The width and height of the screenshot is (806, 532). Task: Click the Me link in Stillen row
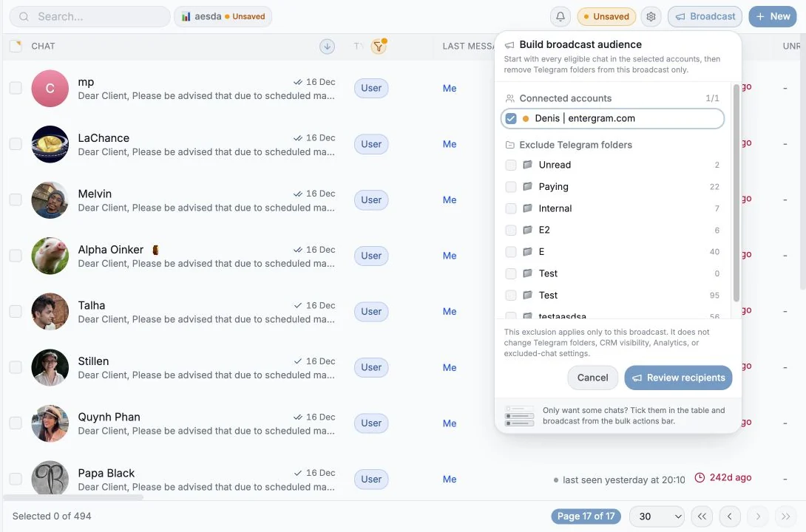[450, 368]
